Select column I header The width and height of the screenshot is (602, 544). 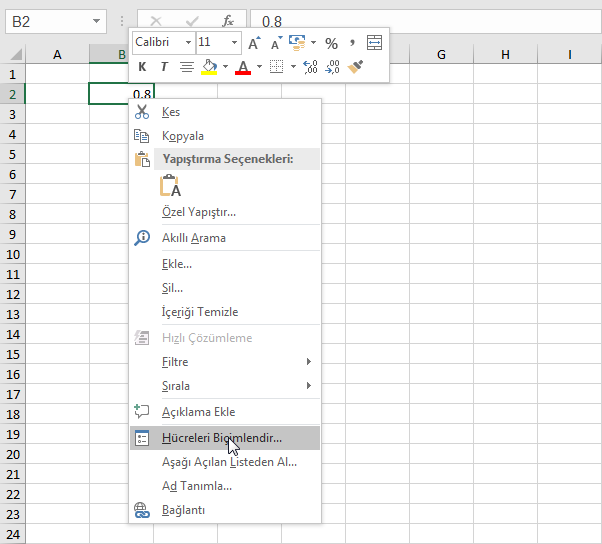tap(569, 55)
